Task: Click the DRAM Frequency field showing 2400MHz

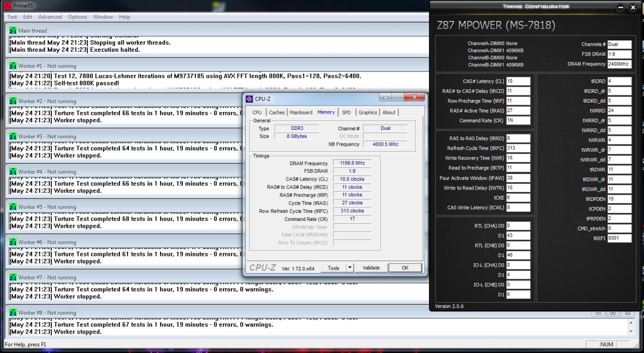Action: 619,64
